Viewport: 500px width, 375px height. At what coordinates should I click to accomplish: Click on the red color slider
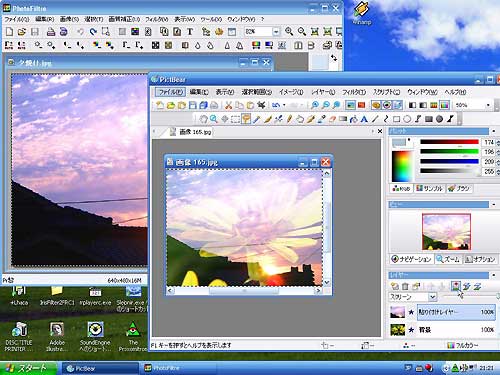click(x=449, y=142)
